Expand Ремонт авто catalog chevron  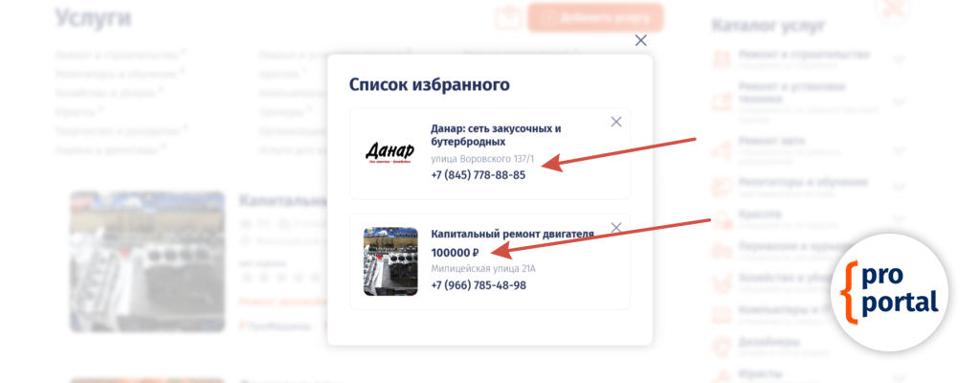coord(900,151)
